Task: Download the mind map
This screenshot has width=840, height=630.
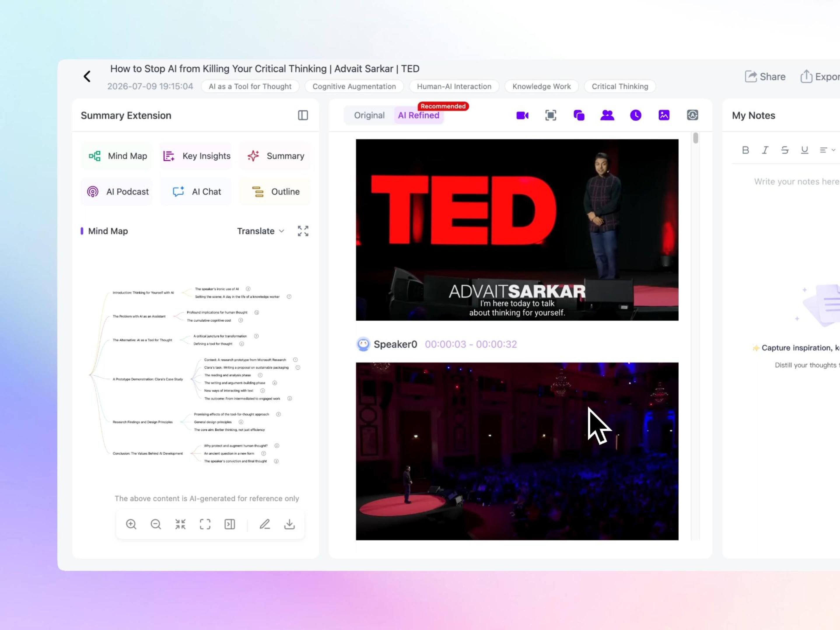Action: pos(289,524)
